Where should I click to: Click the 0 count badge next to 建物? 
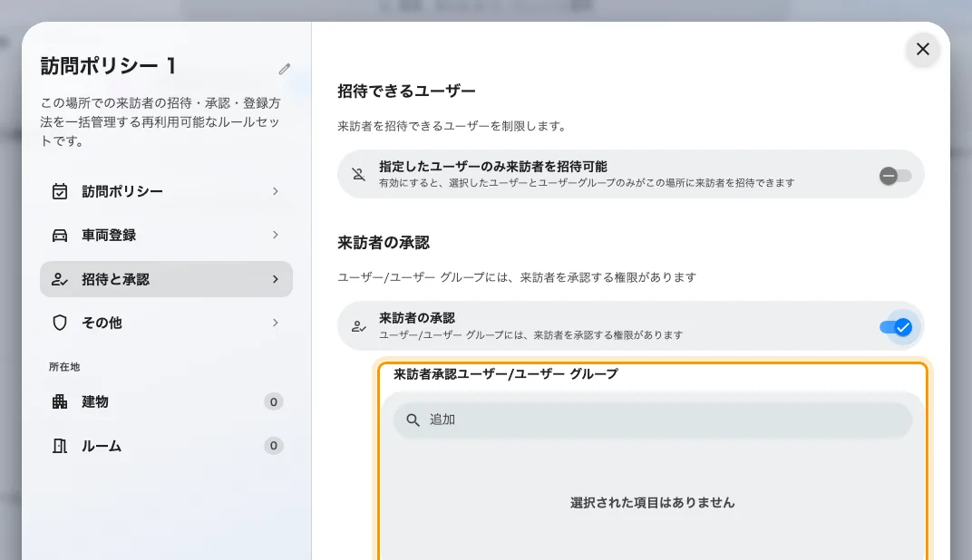(x=274, y=401)
